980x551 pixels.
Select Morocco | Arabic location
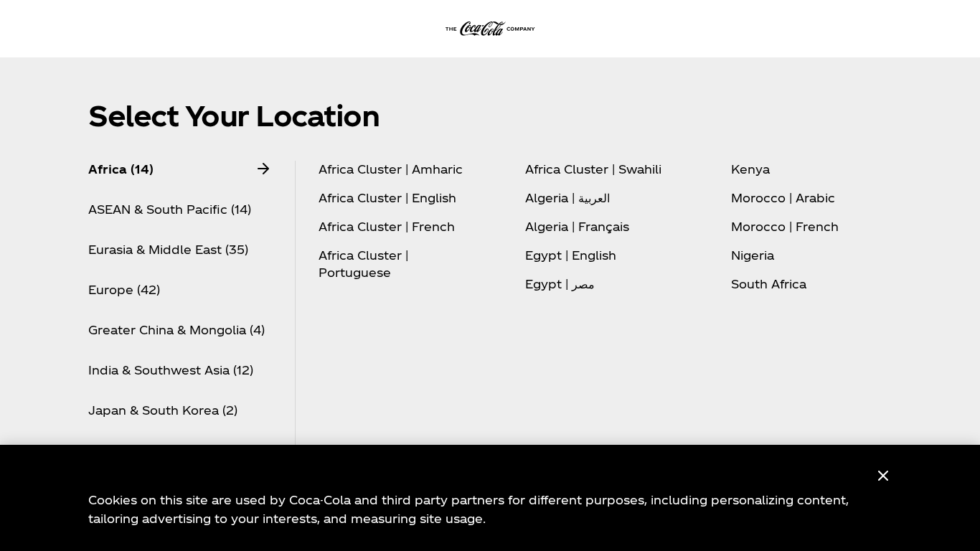783,199
